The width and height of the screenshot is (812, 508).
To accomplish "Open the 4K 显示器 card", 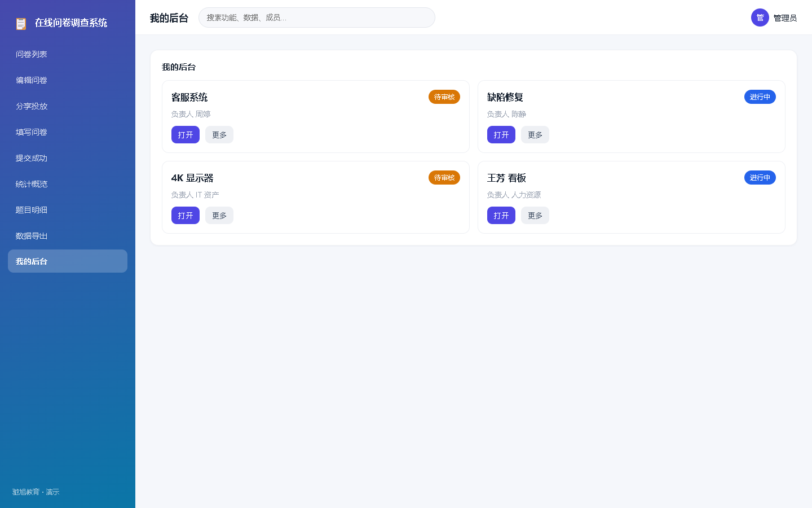I will (186, 216).
